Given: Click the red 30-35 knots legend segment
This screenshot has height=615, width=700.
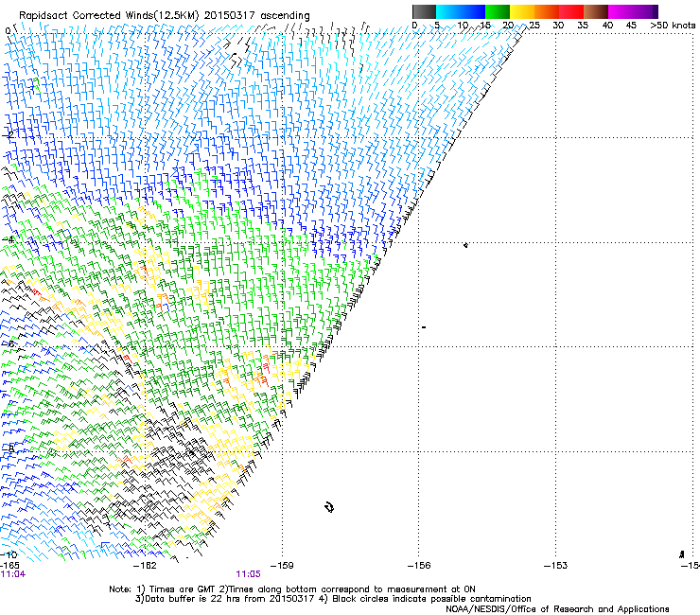Looking at the screenshot, I should pos(571,11).
